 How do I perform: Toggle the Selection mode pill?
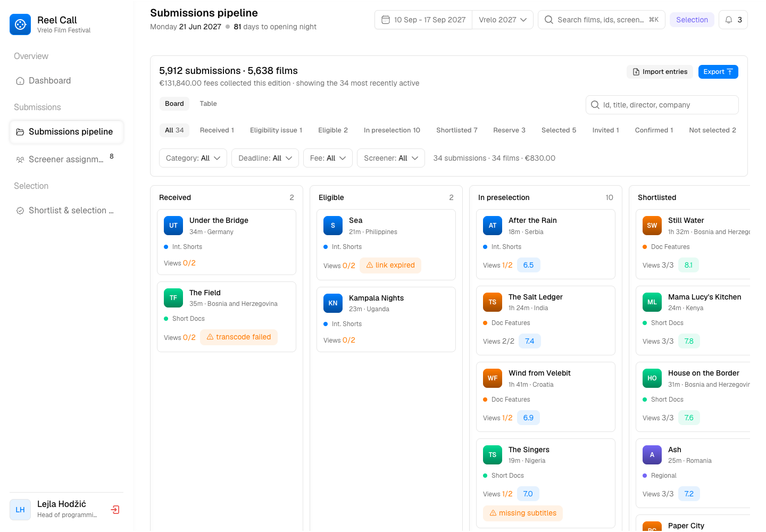(x=692, y=20)
